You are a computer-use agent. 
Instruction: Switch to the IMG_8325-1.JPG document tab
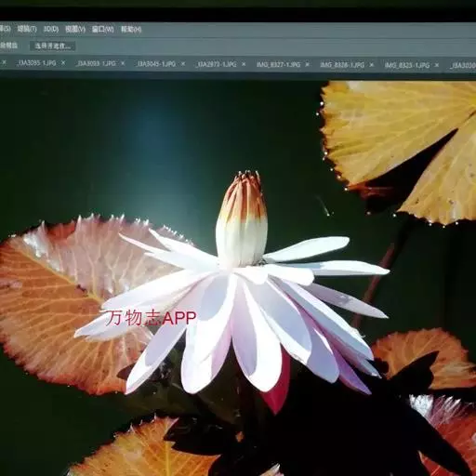tap(407, 65)
